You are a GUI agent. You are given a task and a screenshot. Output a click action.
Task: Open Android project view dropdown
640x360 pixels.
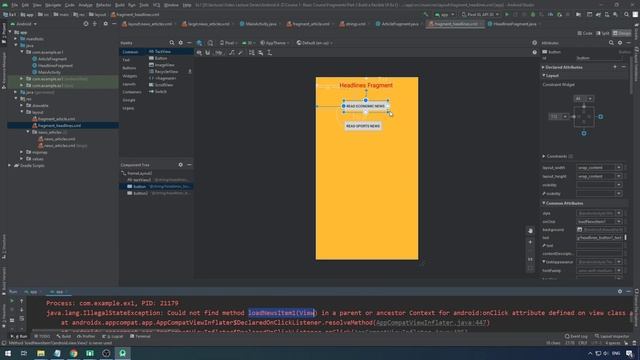coord(24,24)
